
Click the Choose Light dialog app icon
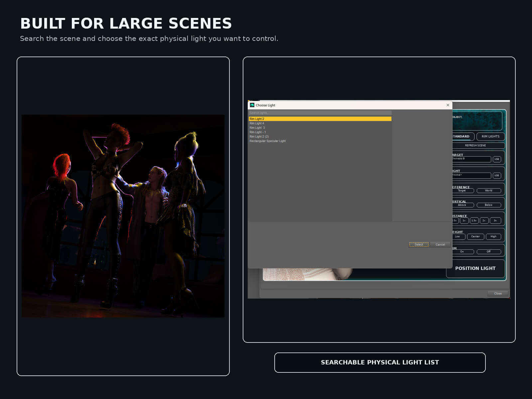coord(252,105)
